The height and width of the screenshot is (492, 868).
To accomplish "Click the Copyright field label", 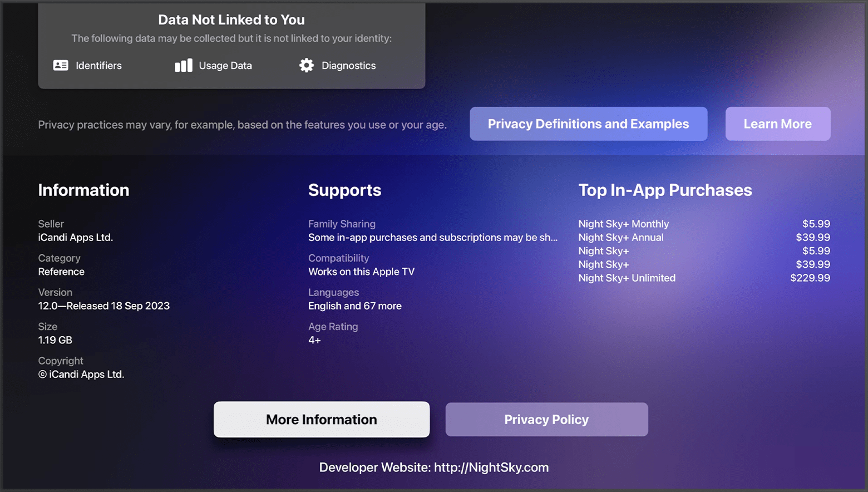I will tap(61, 361).
